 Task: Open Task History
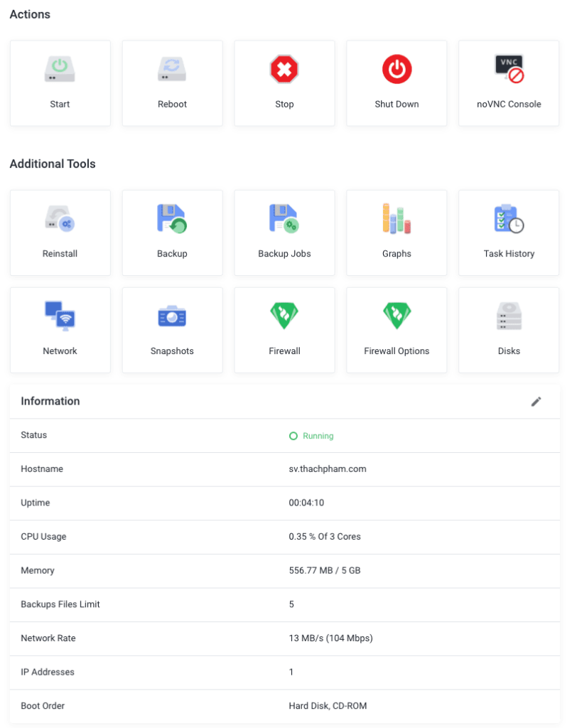tap(509, 218)
